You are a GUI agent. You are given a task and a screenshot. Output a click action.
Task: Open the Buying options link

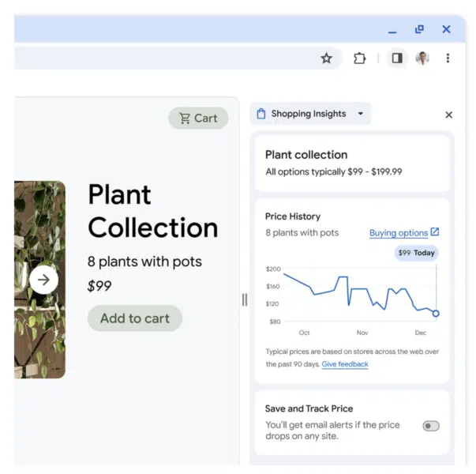pos(399,233)
